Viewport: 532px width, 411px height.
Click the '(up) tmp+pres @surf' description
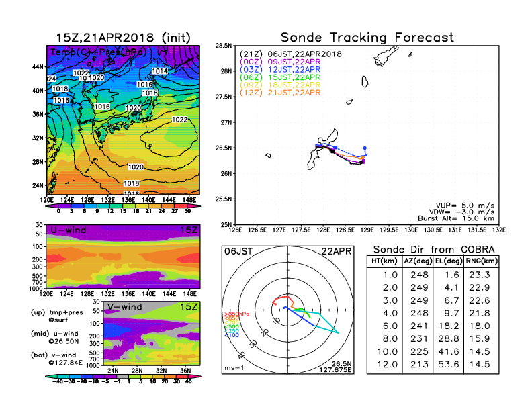[56, 316]
